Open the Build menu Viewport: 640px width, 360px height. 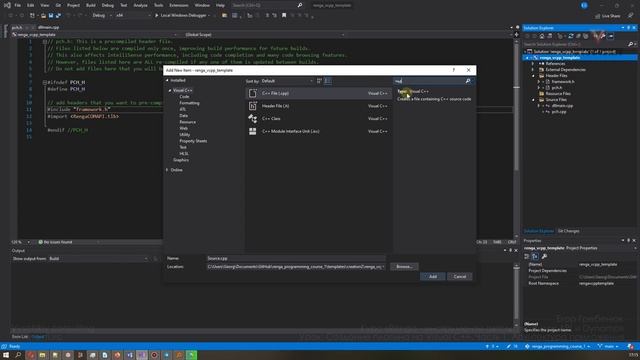[91, 5]
